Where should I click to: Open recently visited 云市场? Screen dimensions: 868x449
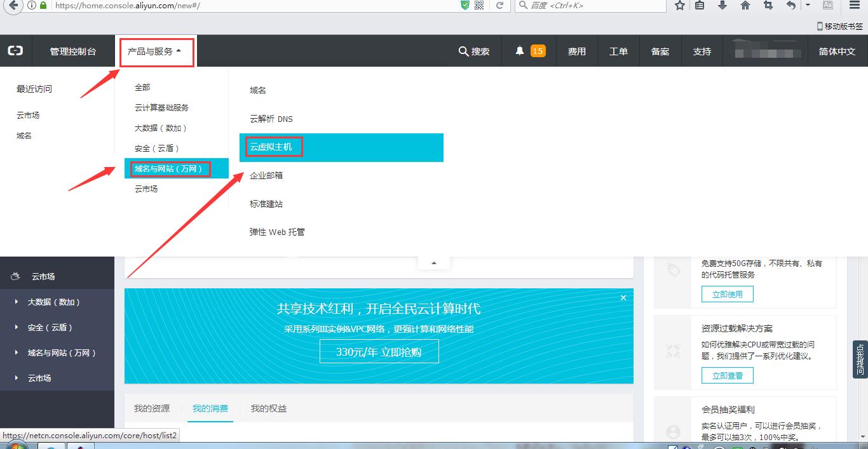tap(28, 116)
